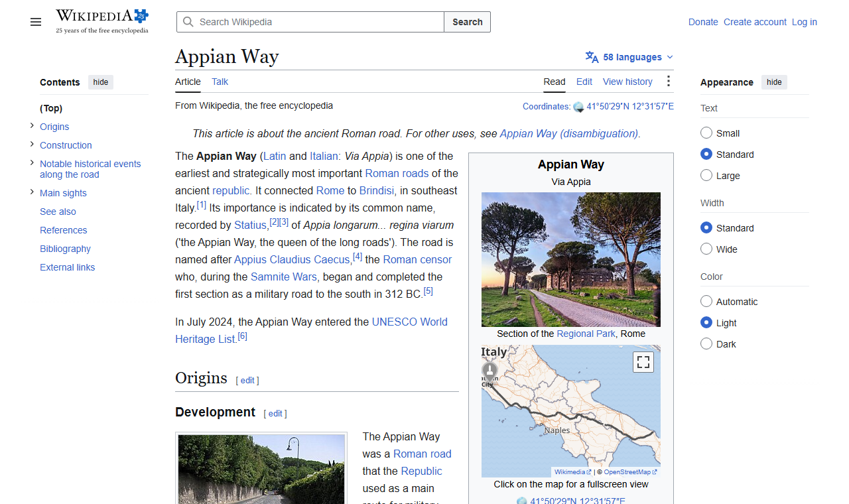The height and width of the screenshot is (504, 849).
Task: Go to External links in contents
Action: pyautogui.click(x=67, y=267)
